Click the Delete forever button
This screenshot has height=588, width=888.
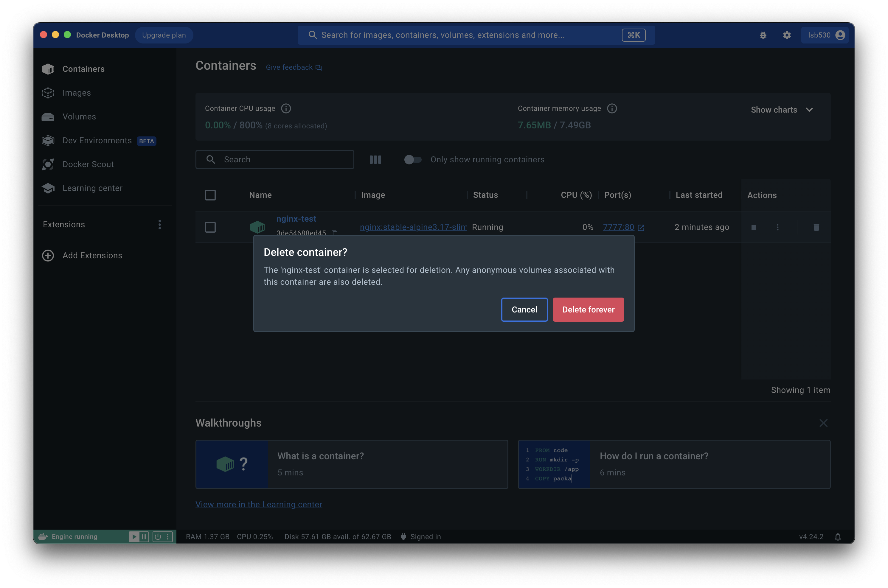point(588,310)
